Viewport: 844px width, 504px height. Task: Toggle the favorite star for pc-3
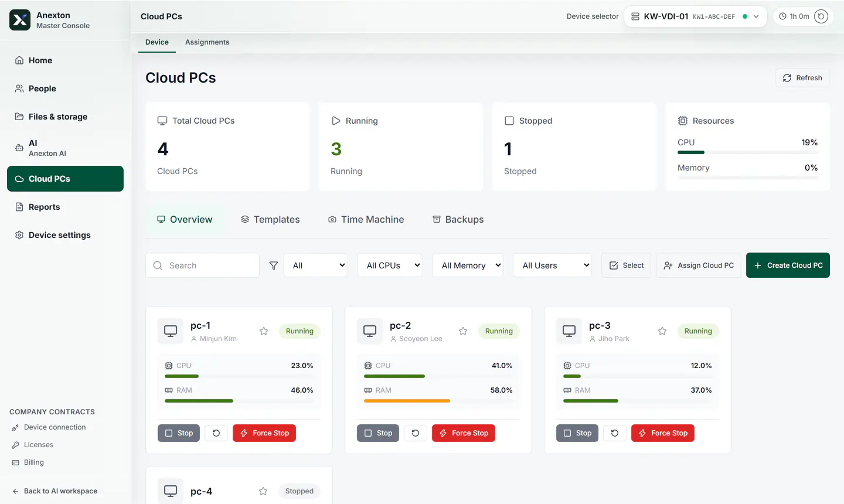[662, 331]
